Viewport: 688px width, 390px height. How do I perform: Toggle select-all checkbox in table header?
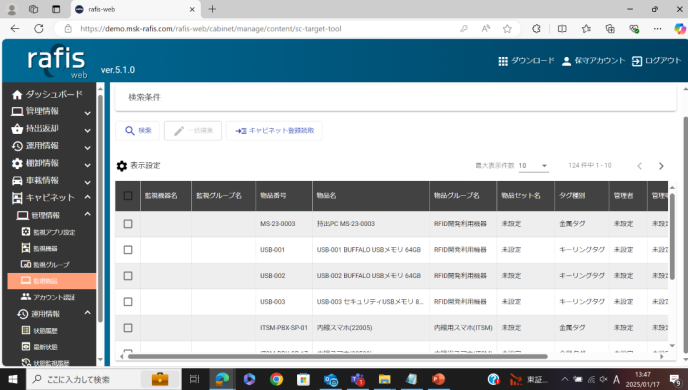pyautogui.click(x=128, y=196)
